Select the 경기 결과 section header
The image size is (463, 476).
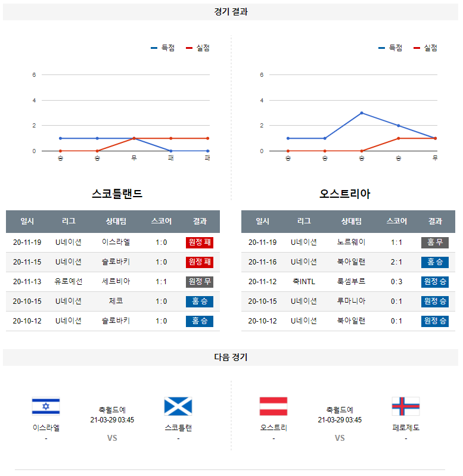coord(231,12)
